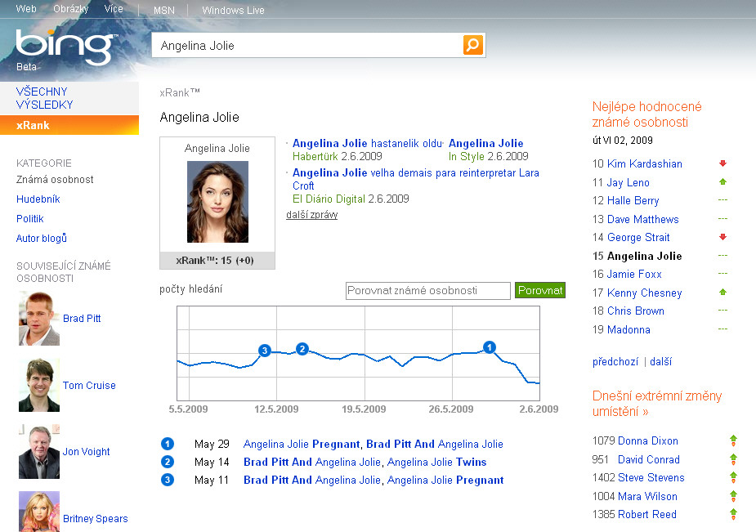Open the Tom Cruise related person link
The width and height of the screenshot is (756, 532).
[89, 386]
